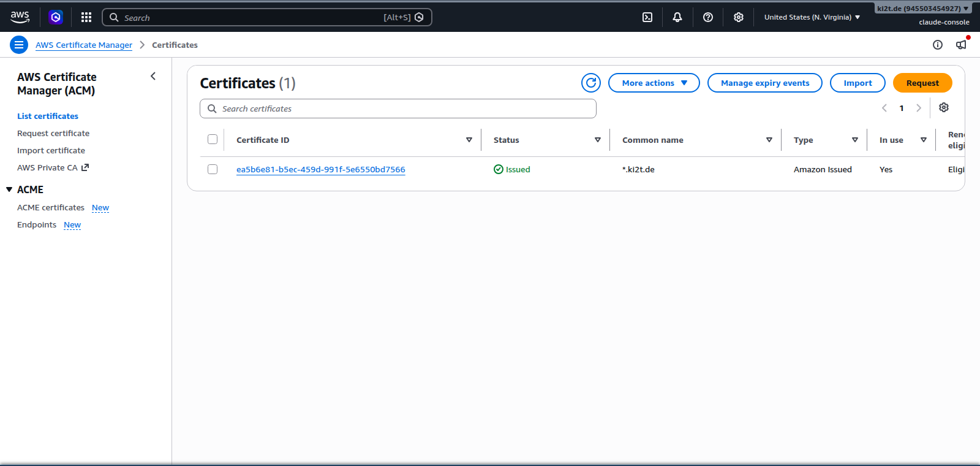Select all certificates with header checkbox
Screen dimensions: 980x466
(x=213, y=139)
